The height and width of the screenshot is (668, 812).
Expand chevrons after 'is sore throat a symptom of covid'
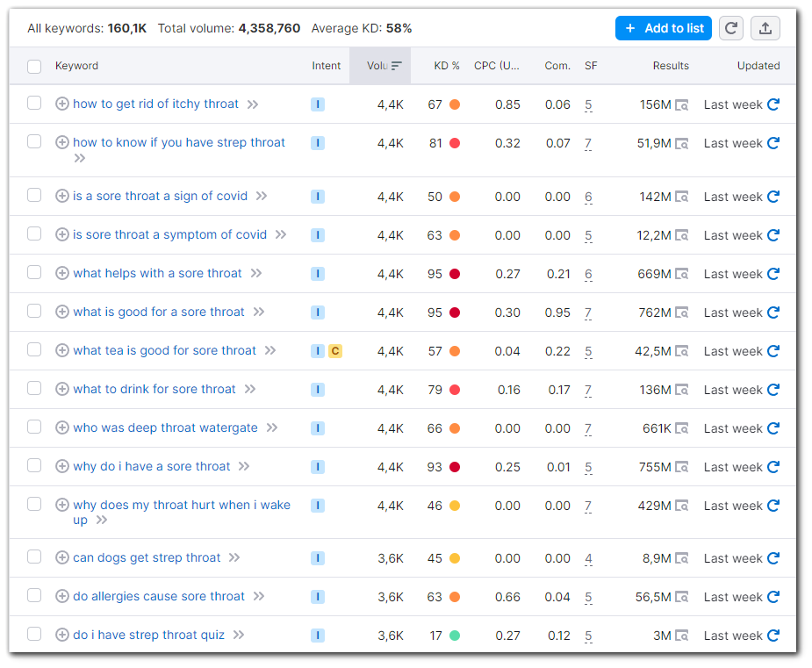coord(281,234)
